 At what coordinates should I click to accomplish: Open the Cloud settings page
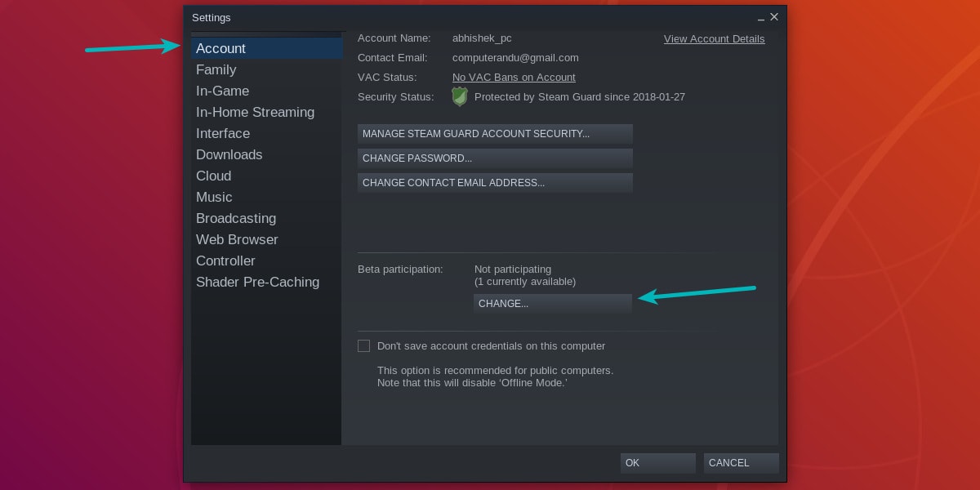[x=213, y=176]
